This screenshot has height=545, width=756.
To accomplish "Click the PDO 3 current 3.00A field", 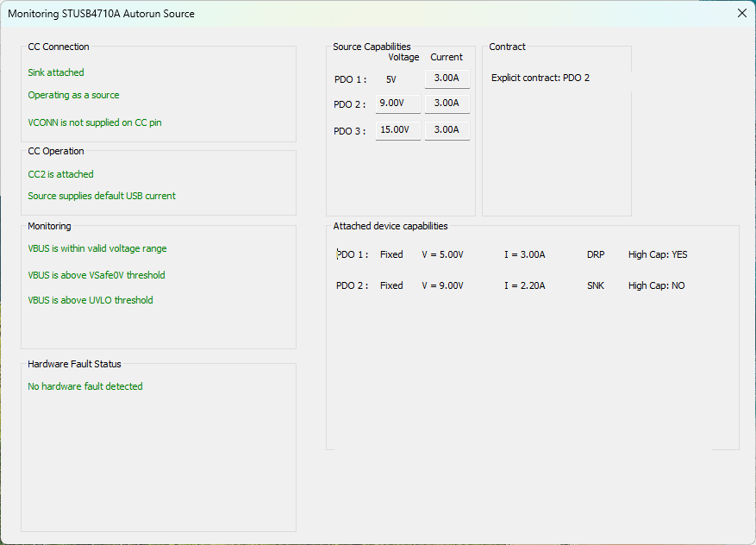I will pos(447,130).
